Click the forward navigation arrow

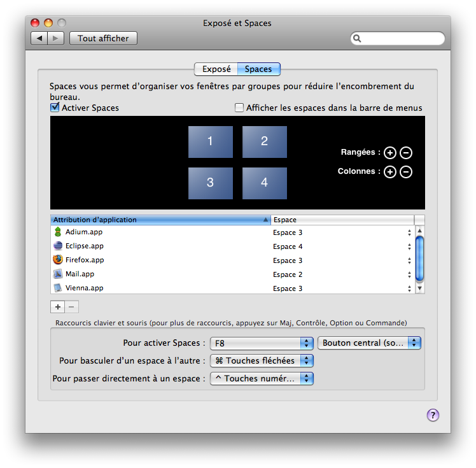(55, 38)
